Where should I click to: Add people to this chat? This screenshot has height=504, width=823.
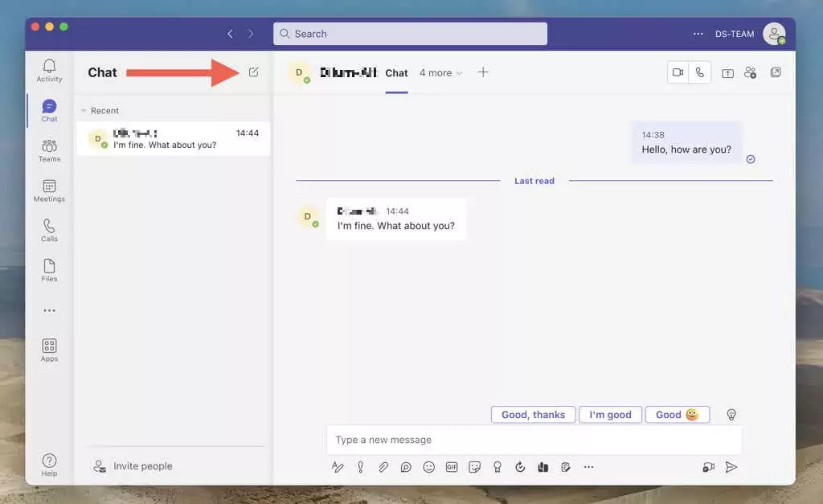(x=751, y=72)
